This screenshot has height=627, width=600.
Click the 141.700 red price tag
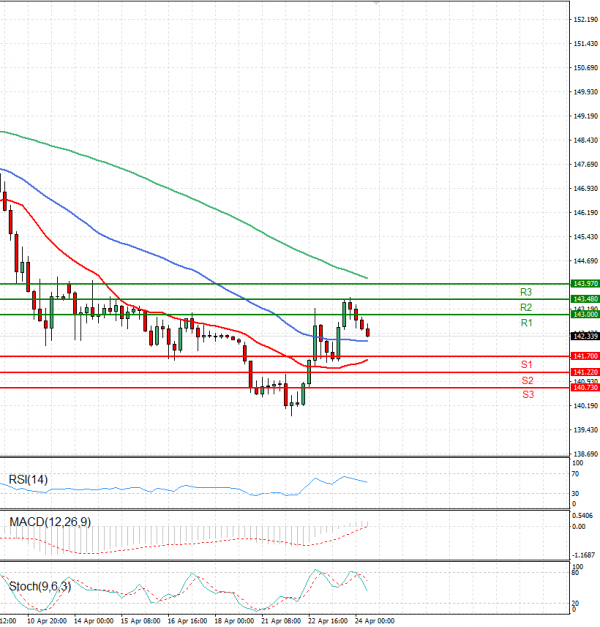(x=584, y=356)
